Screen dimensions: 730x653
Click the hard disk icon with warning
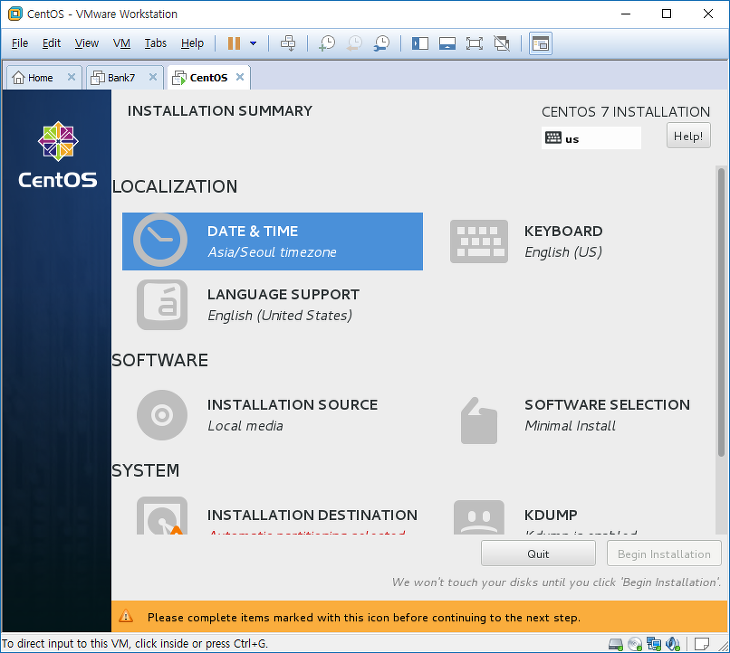[x=162, y=516]
